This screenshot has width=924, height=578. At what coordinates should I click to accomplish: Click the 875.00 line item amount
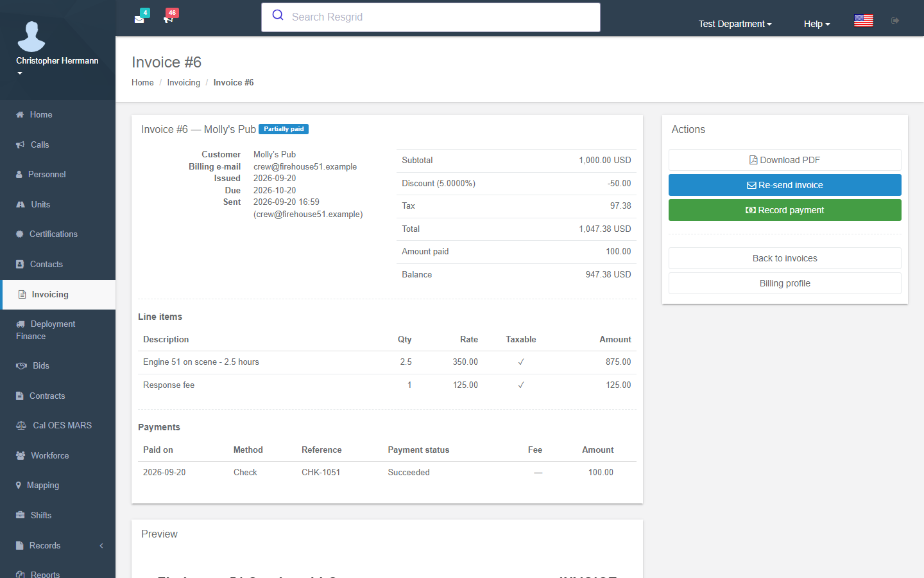(x=619, y=362)
